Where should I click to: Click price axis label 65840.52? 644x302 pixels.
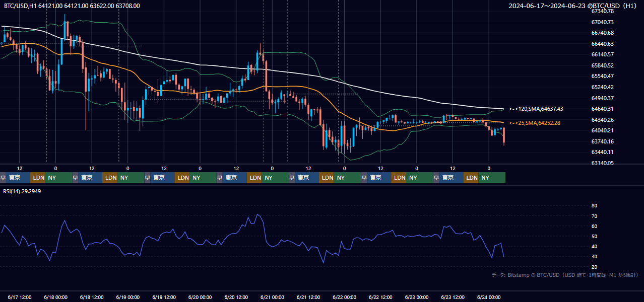(602, 65)
